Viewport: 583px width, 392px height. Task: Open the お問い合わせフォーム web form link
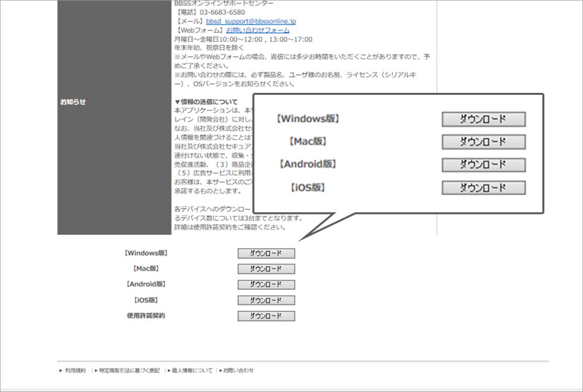point(257,30)
